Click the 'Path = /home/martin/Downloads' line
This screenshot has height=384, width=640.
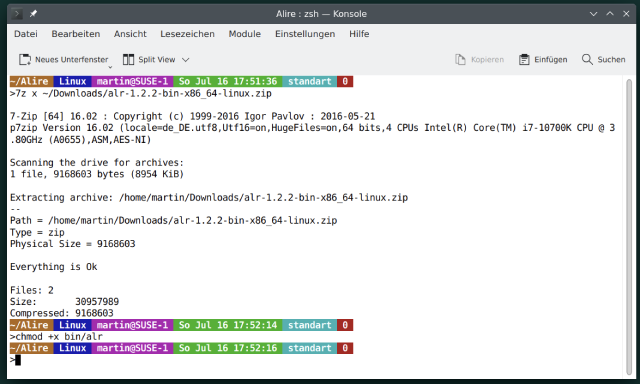173,221
